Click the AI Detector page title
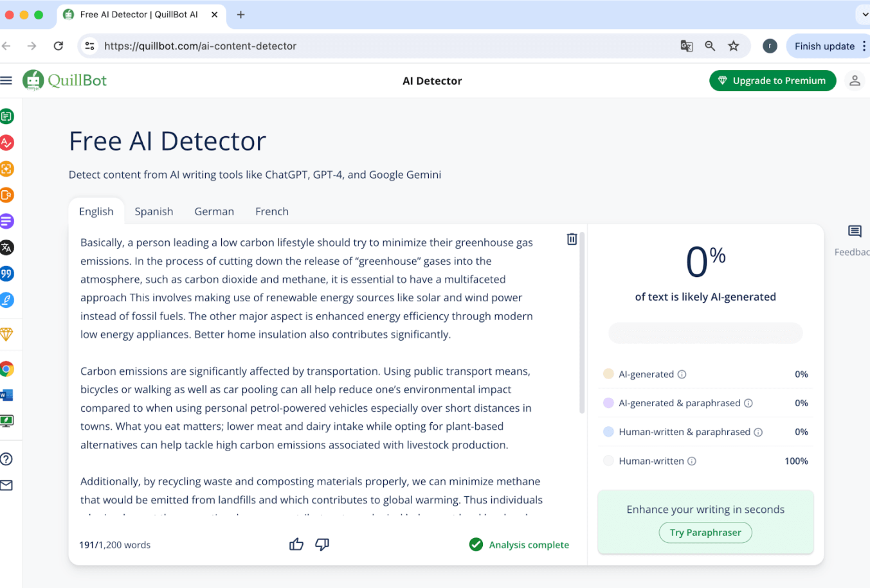Image resolution: width=870 pixels, height=588 pixels. coord(432,80)
